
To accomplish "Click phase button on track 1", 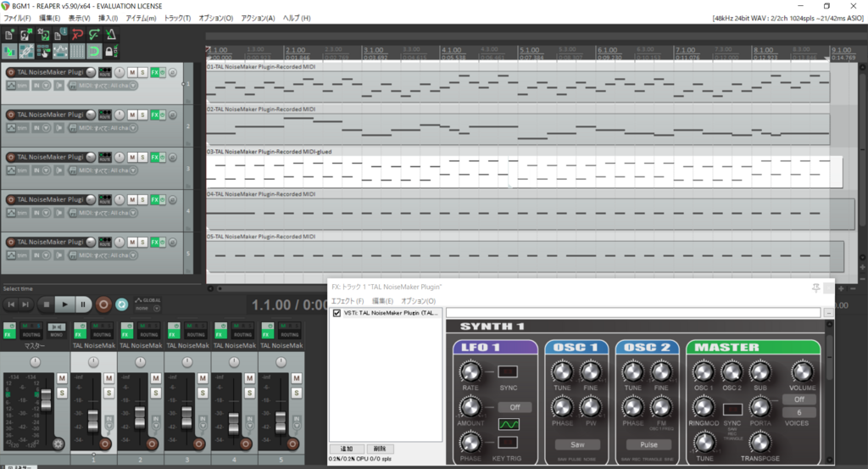I will [x=172, y=72].
